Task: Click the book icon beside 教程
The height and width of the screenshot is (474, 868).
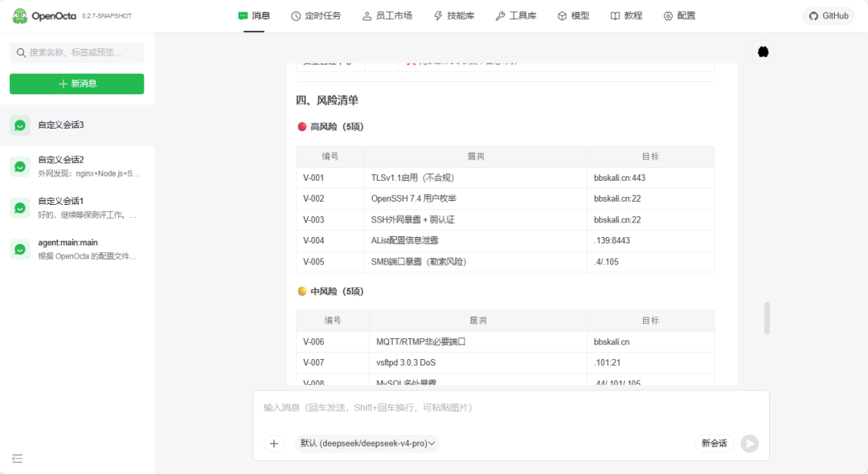Action: coord(615,16)
